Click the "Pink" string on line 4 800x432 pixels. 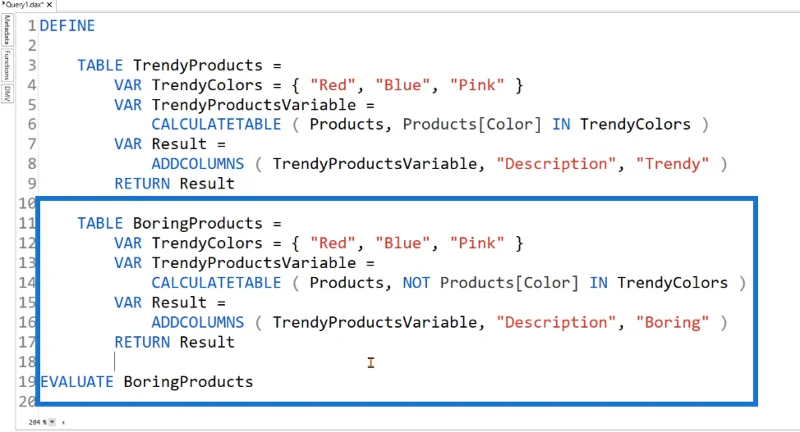[477, 85]
